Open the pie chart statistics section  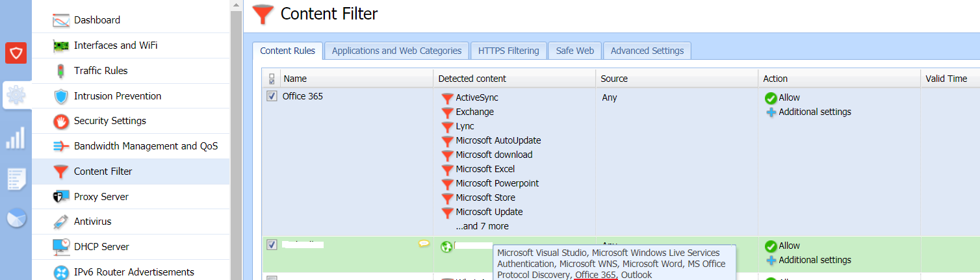(16, 218)
